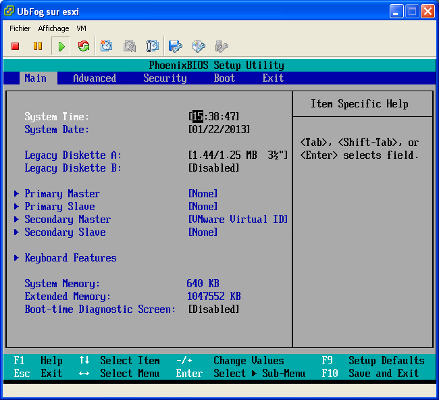Viewport: 439px width, 400px height.
Task: Click the System Date value 01/22/2013
Action: coord(219,129)
